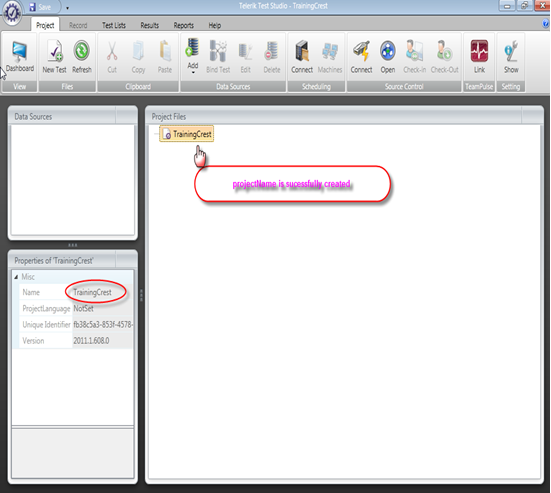Open the Machines scheduling icon
The height and width of the screenshot is (493, 551).
[330, 56]
